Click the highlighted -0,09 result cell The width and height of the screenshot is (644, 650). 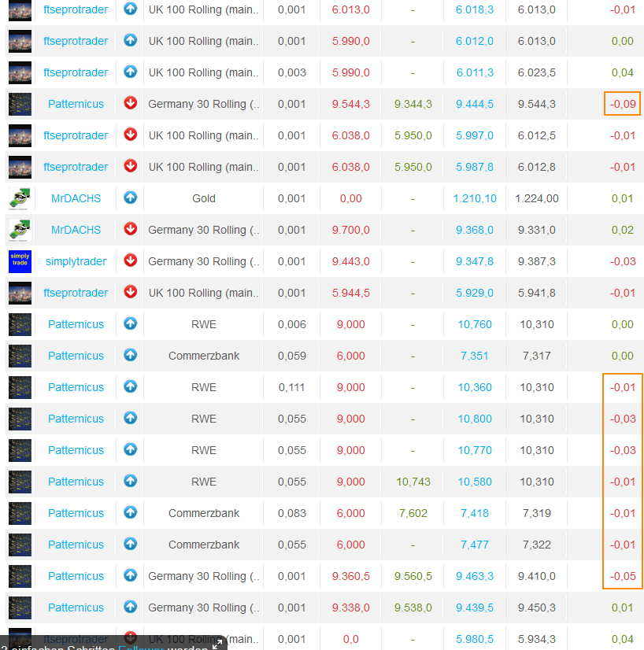coord(622,104)
